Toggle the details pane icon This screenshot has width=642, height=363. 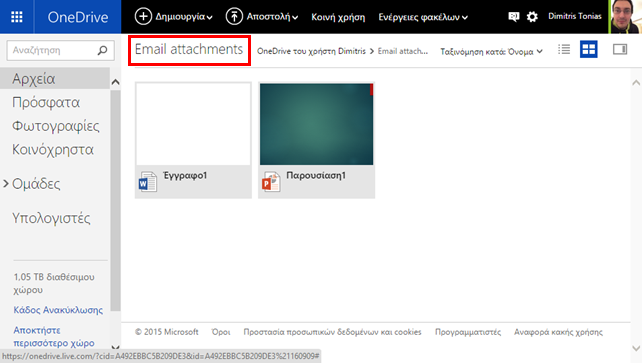pos(620,50)
